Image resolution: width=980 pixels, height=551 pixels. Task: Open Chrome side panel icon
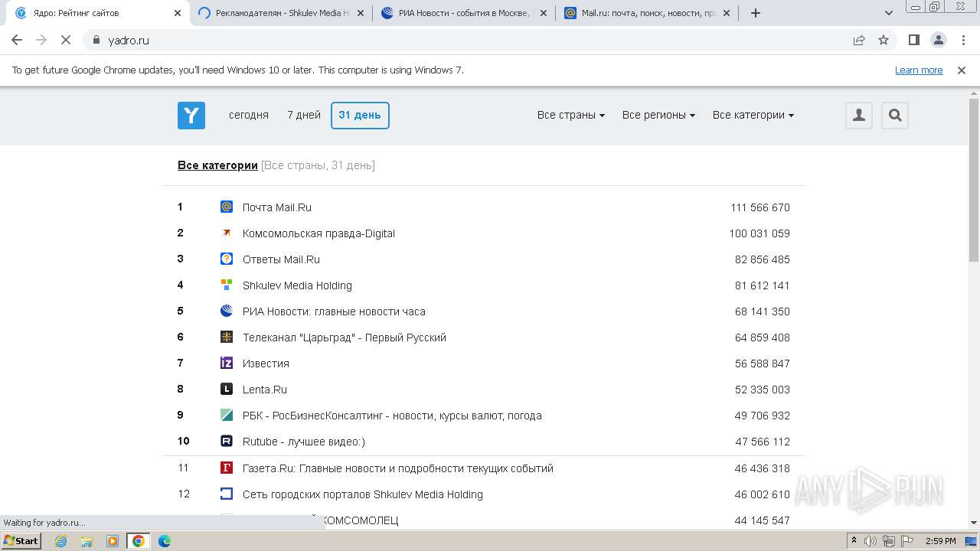click(914, 40)
